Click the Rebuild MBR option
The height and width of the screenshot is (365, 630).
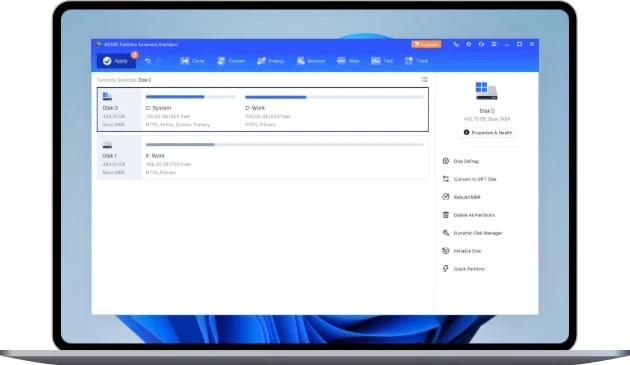tap(461, 197)
